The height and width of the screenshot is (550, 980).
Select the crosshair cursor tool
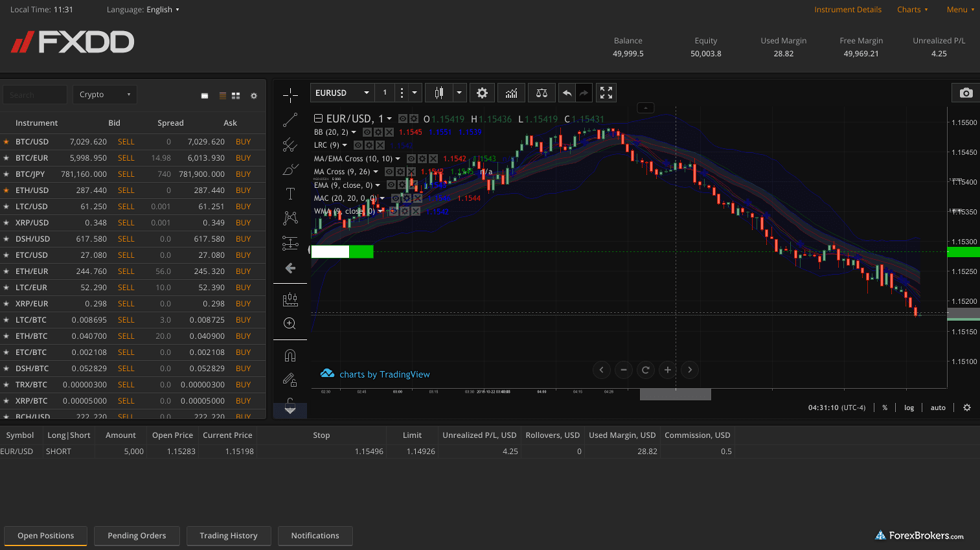point(290,96)
